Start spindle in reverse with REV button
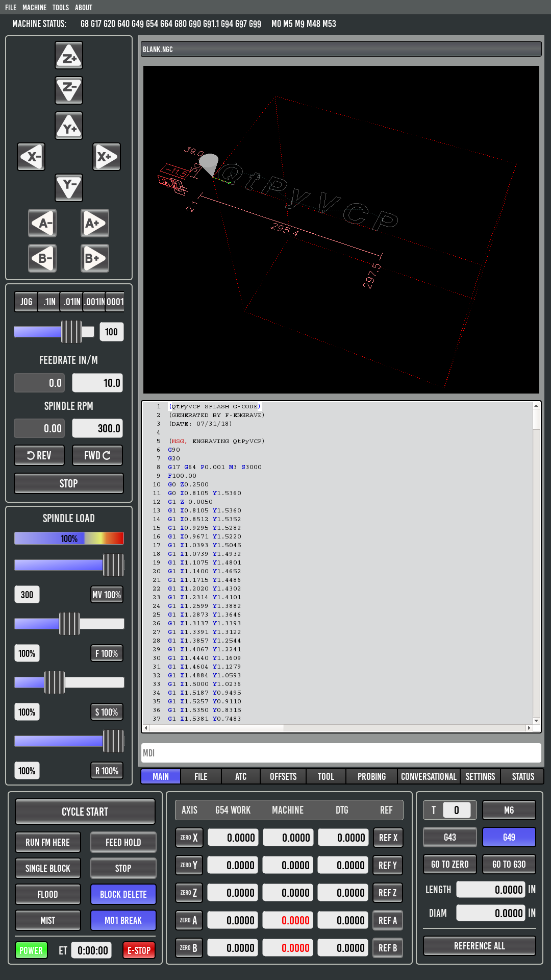This screenshot has width=551, height=980. (x=39, y=455)
